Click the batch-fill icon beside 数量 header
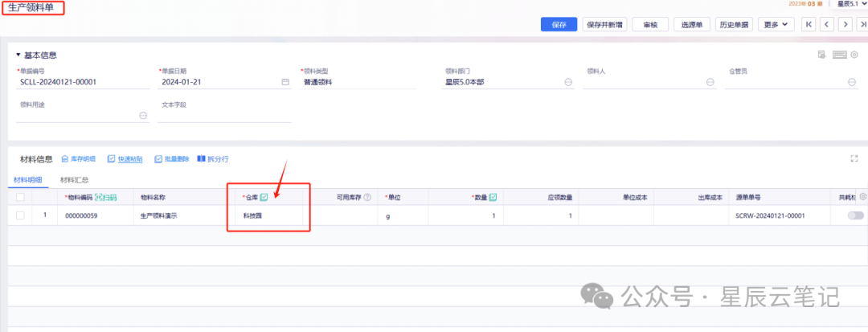Screen dimensions: 868x332 493,196
